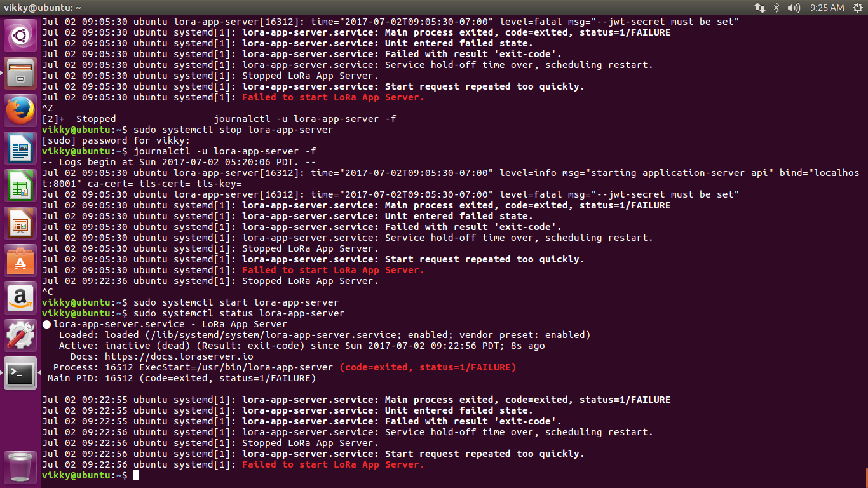Open Ubuntu Software Center
Image resolution: width=868 pixels, height=488 pixels.
point(20,261)
